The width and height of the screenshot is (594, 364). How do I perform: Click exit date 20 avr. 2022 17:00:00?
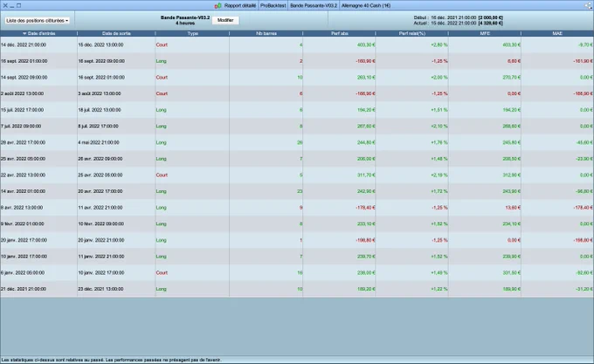(x=100, y=191)
